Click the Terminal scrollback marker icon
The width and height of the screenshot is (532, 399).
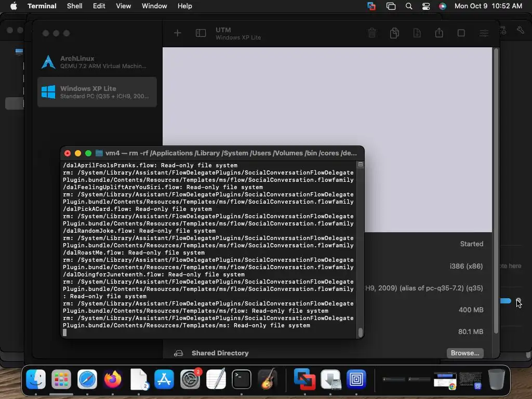(x=361, y=165)
